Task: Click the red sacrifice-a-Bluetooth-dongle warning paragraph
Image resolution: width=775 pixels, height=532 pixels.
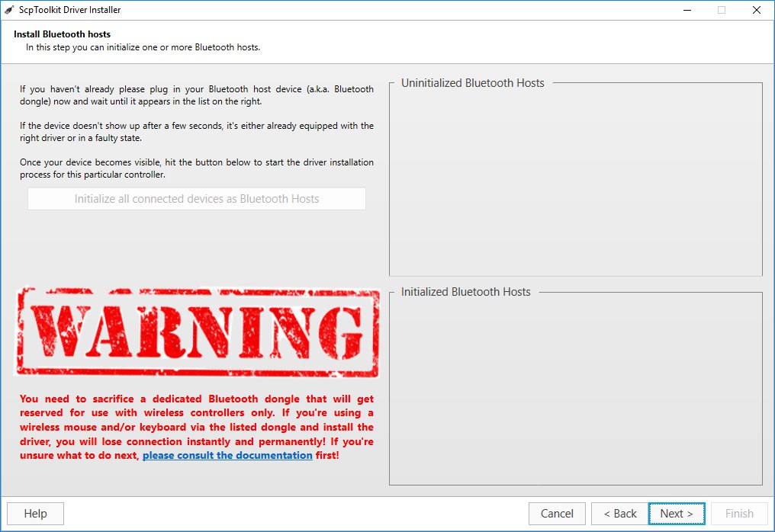Action: pyautogui.click(x=197, y=427)
